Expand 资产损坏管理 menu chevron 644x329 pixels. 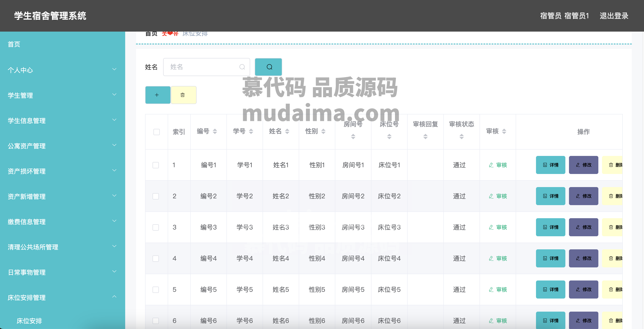114,170
